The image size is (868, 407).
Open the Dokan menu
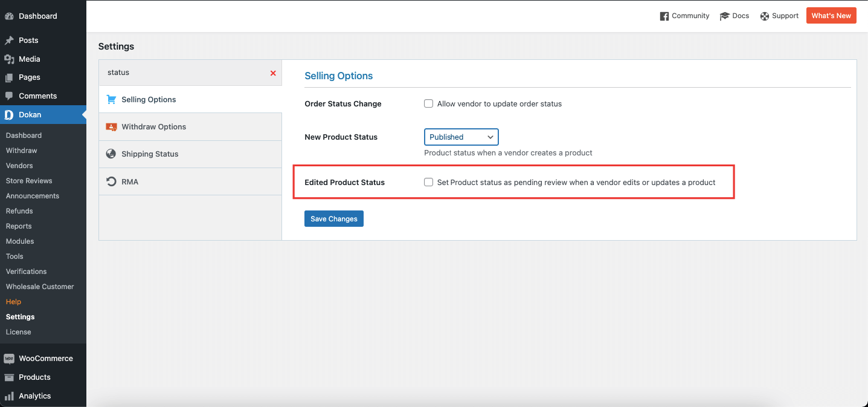(x=43, y=115)
